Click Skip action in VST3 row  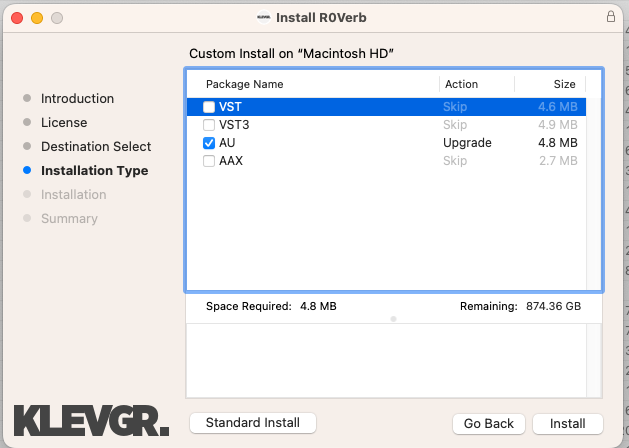[455, 125]
